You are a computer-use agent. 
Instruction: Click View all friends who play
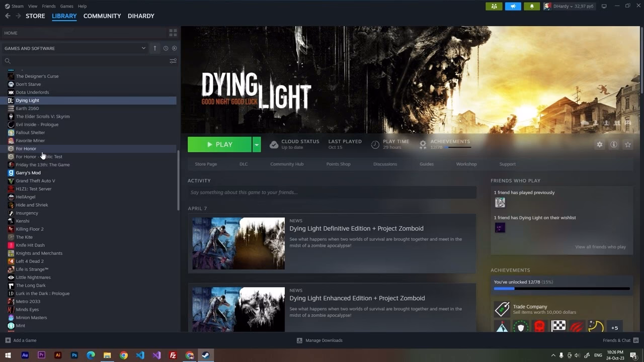click(x=600, y=247)
